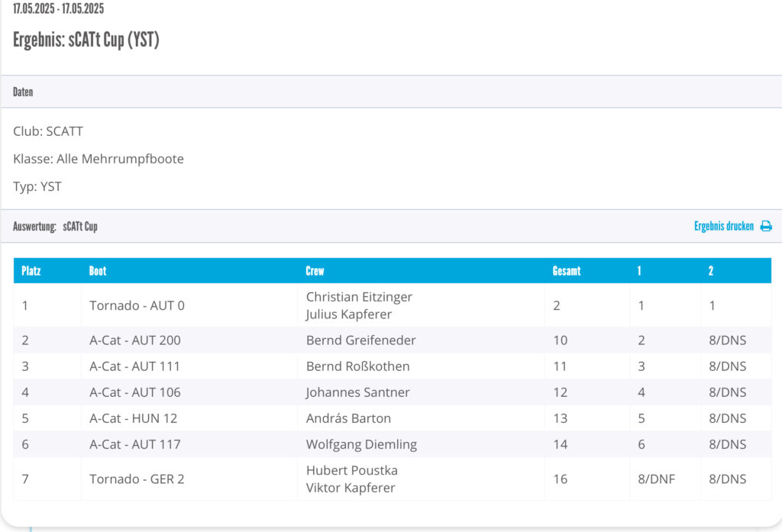This screenshot has width=782, height=532.
Task: Select the Platz column header
Action: [31, 271]
